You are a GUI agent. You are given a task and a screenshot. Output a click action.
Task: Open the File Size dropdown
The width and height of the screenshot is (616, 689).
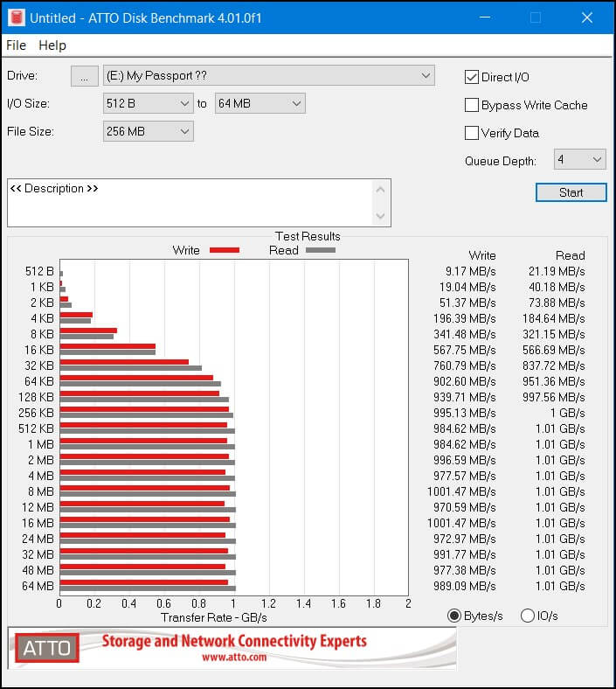coord(148,131)
